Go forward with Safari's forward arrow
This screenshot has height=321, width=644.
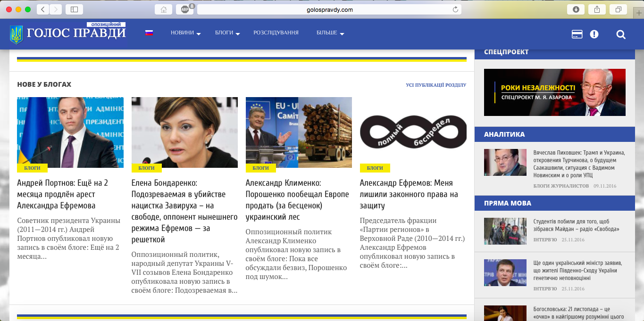pos(55,9)
